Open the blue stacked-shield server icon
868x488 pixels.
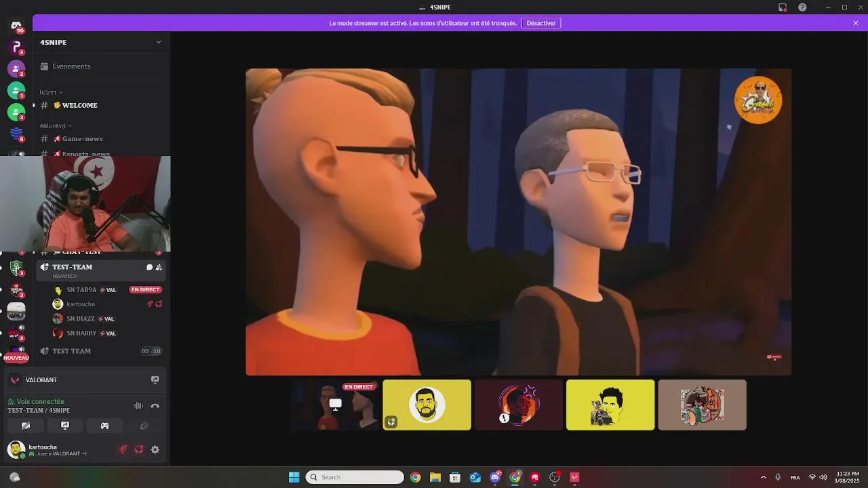16,134
